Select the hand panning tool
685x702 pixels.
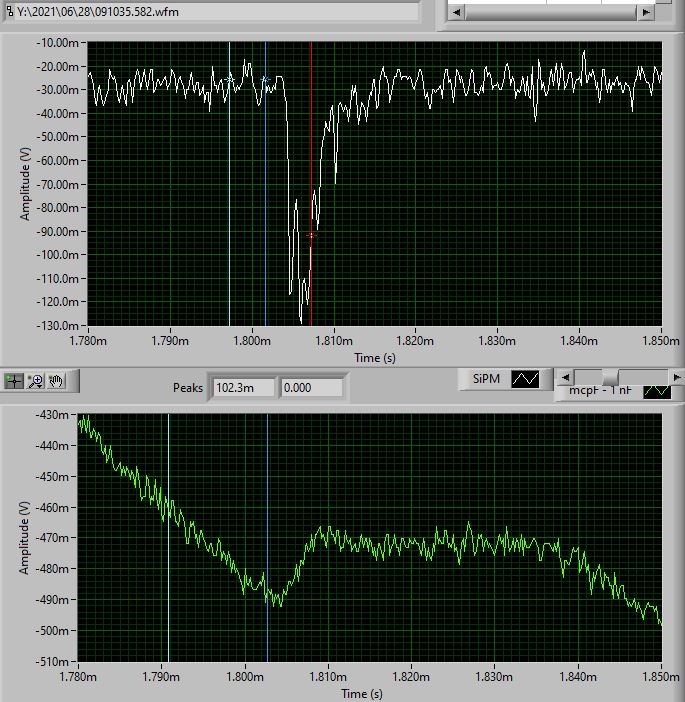tap(56, 381)
